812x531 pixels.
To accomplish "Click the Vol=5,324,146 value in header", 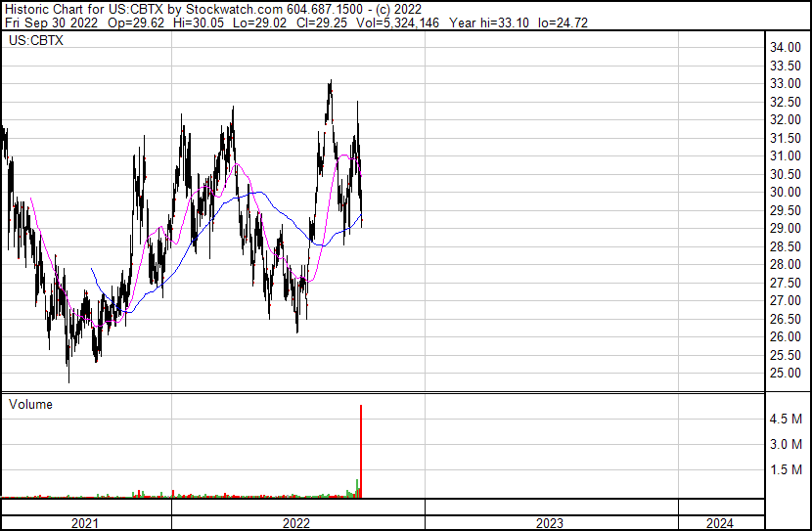I will tap(398, 22).
